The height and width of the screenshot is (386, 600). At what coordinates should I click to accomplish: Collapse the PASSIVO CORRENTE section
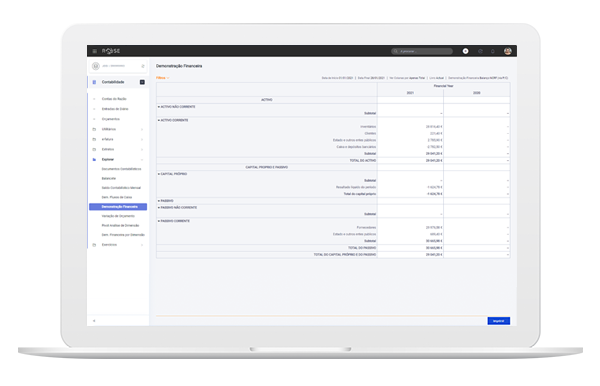(x=159, y=221)
